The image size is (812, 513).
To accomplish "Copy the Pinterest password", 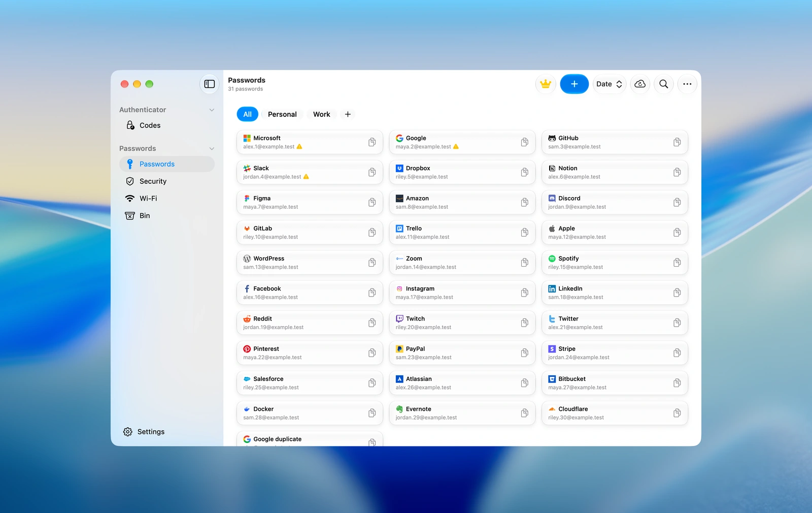I will (x=372, y=353).
